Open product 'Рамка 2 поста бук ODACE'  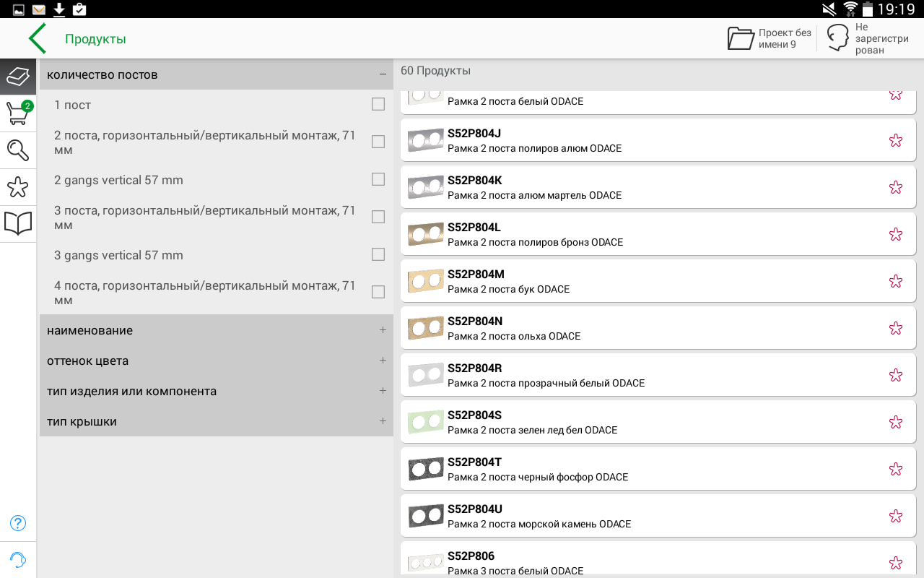(658, 281)
